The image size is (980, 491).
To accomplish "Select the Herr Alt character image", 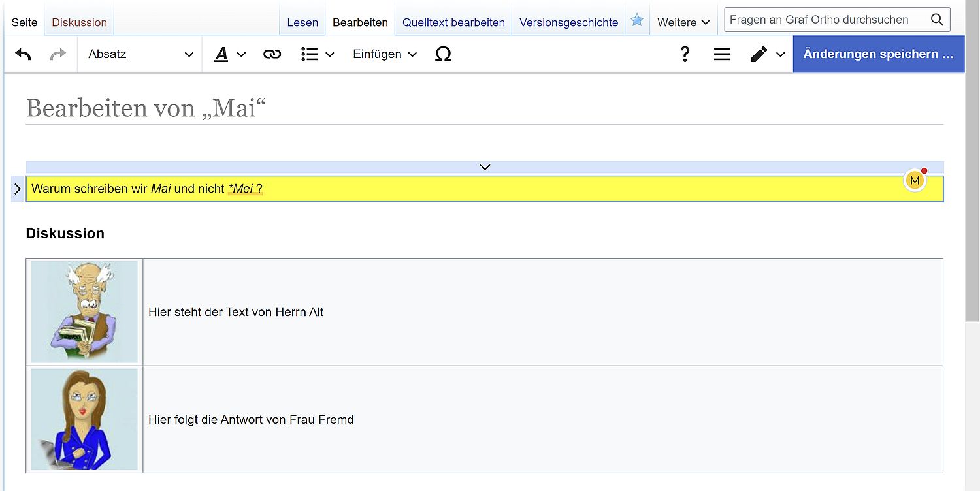I will tap(84, 311).
